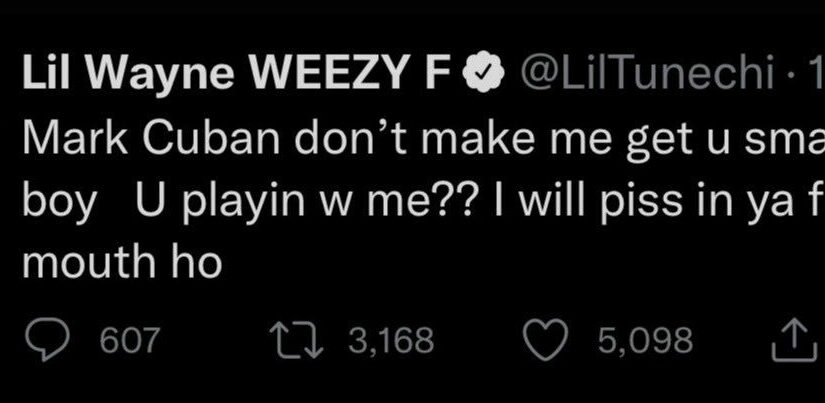Viewport: 825px width, 403px height.
Task: Click the phrase 'I will piss in ya'
Action: point(641,202)
